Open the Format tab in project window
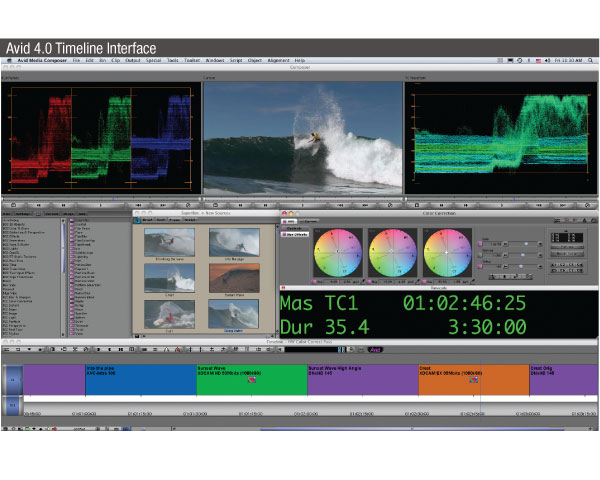Image resolution: width=600 pixels, height=480 pixels. coord(52,214)
